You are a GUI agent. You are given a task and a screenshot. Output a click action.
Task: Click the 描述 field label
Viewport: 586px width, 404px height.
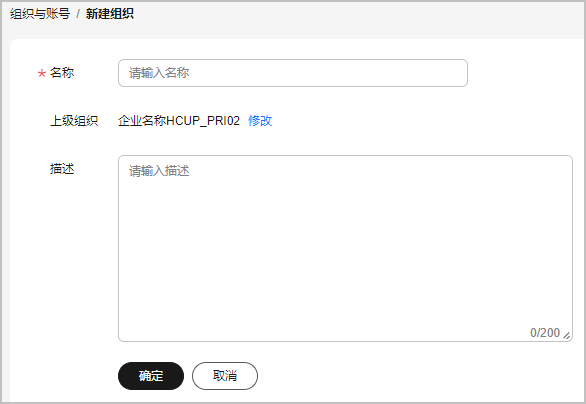coord(62,169)
